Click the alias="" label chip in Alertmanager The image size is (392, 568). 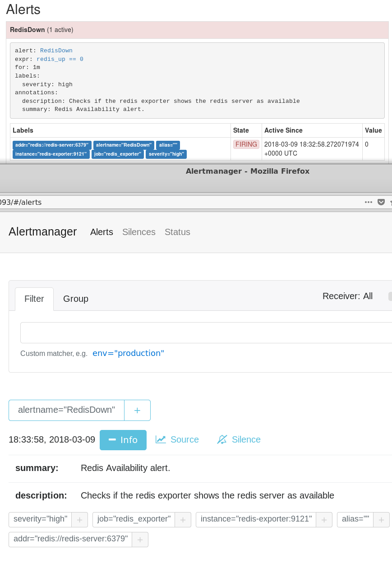pyautogui.click(x=355, y=520)
